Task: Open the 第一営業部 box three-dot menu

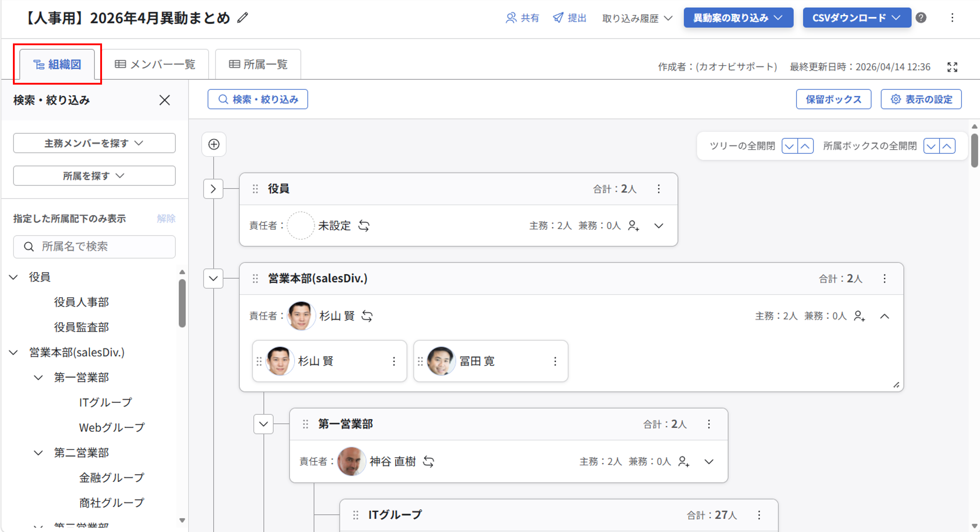Action: pyautogui.click(x=709, y=424)
